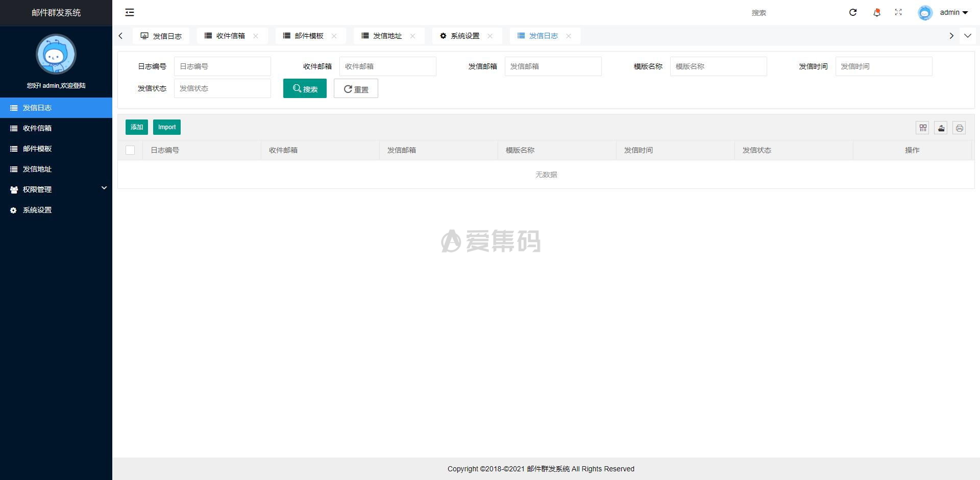This screenshot has width=980, height=480.
Task: Focus the 模版名称 input field
Action: [x=719, y=66]
